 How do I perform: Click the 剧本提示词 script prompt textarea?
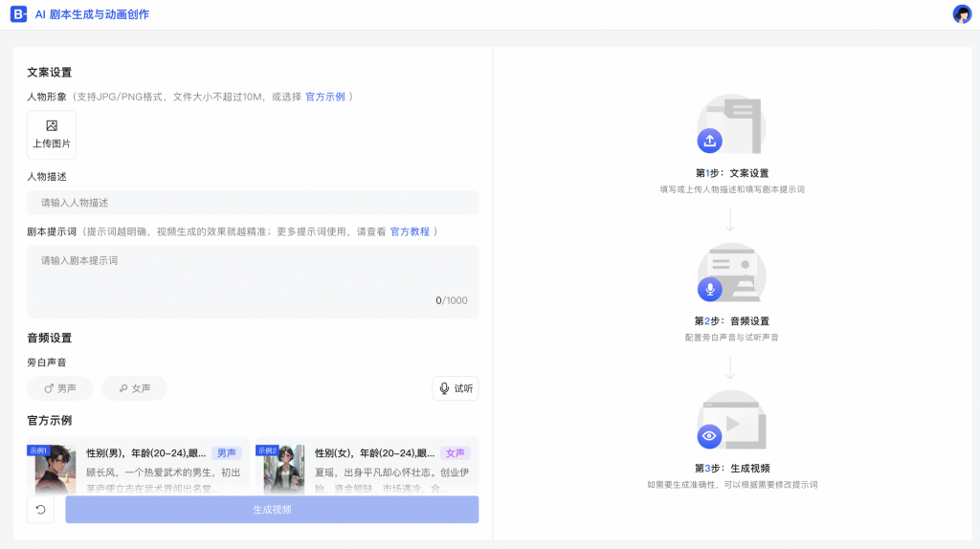[x=253, y=282]
